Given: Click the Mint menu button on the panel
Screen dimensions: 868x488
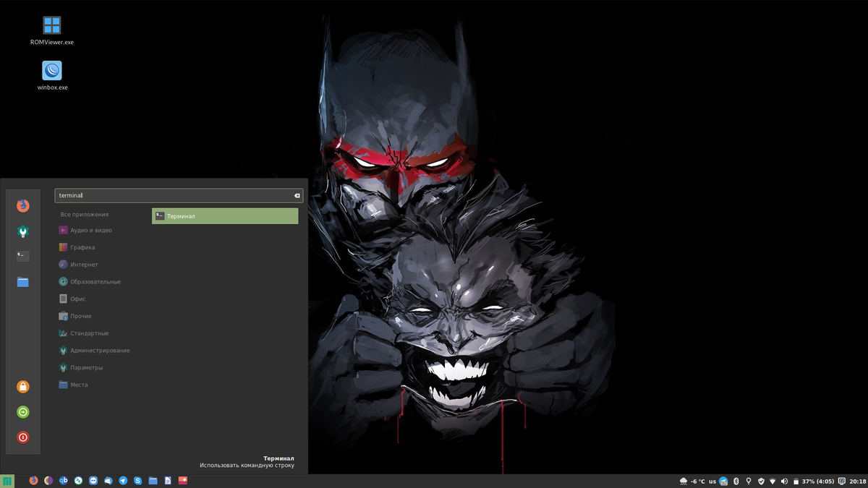Looking at the screenshot, I should 7,481.
